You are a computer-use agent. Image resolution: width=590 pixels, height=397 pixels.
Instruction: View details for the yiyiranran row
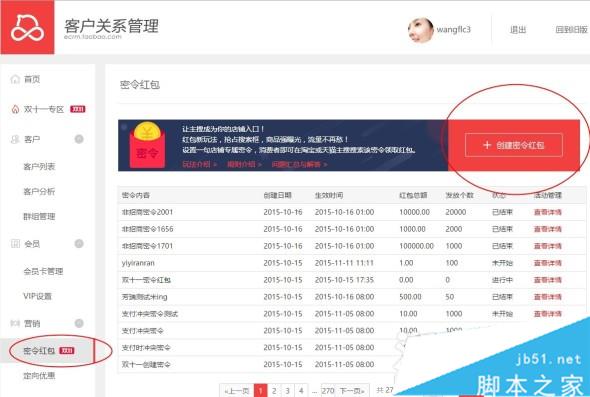[x=547, y=263]
